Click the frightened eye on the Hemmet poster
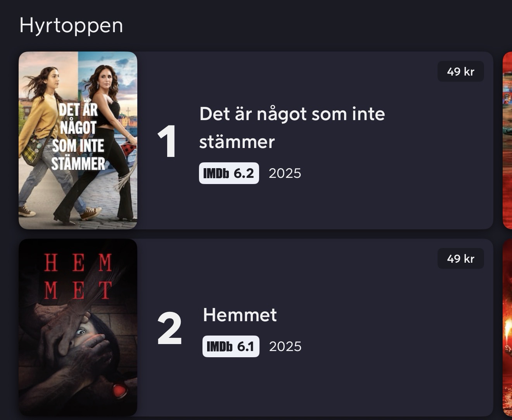 tap(81, 332)
